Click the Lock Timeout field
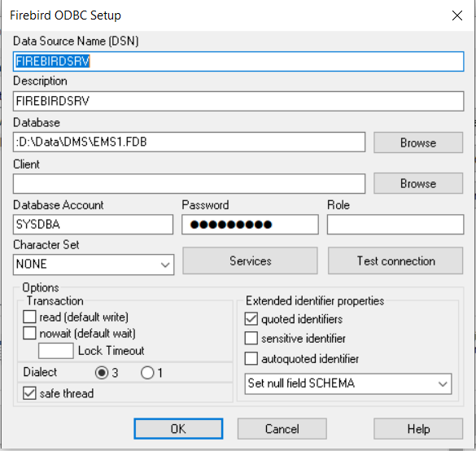The width and height of the screenshot is (476, 451). point(55,351)
